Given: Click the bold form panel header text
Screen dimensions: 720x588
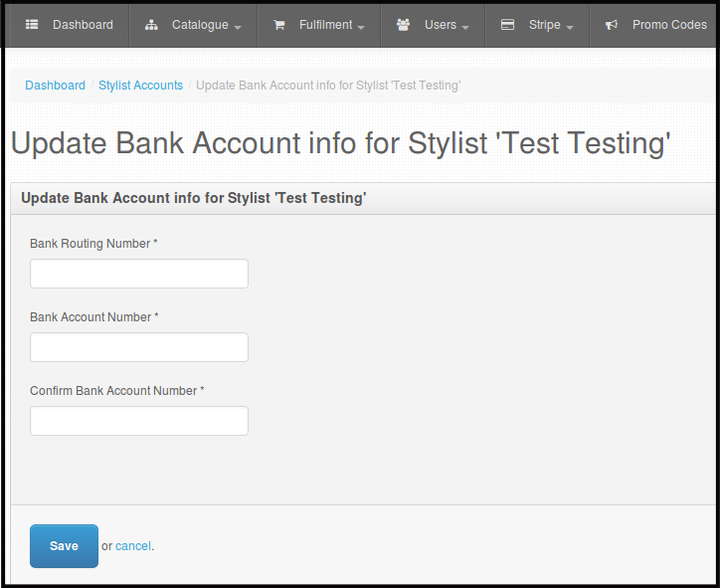Looking at the screenshot, I should pyautogui.click(x=193, y=198).
